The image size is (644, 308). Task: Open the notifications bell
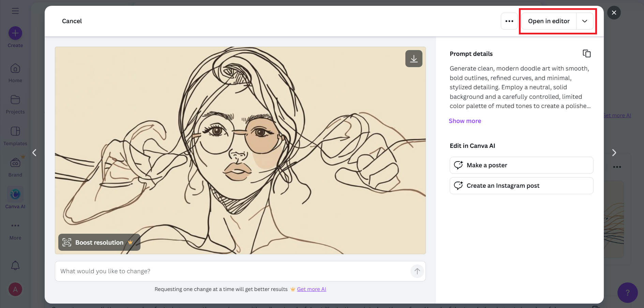point(15,265)
